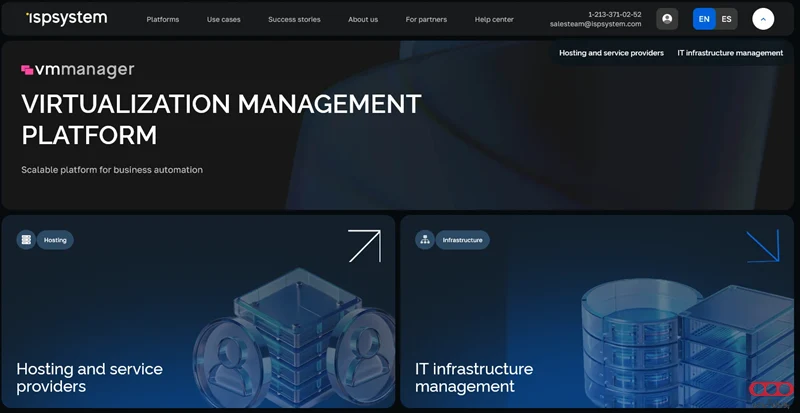Image resolution: width=800 pixels, height=413 pixels.
Task: Click the Hosting server stack icon
Action: click(26, 240)
